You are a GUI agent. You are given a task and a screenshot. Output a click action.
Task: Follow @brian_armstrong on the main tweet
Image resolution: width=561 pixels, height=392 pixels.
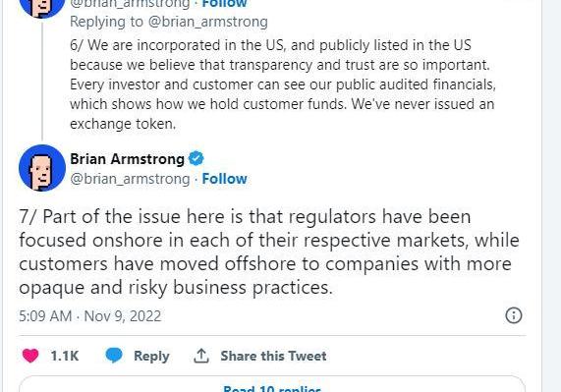tap(224, 179)
